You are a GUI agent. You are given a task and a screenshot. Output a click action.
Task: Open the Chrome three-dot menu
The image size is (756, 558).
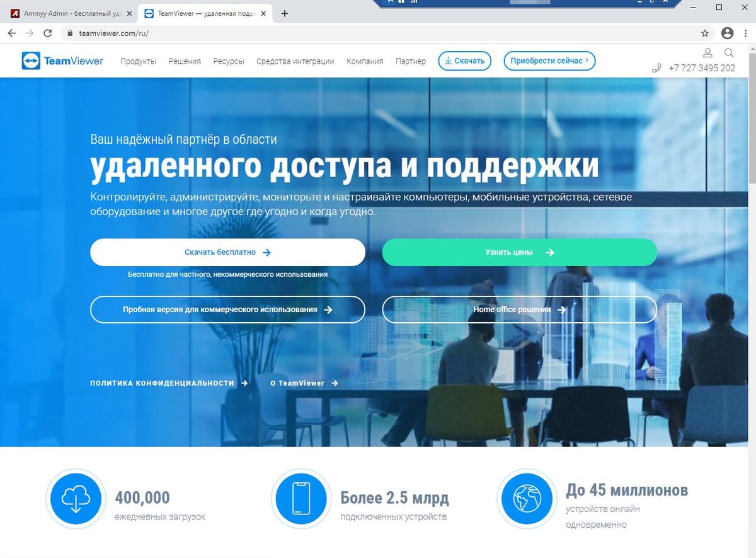tap(747, 33)
